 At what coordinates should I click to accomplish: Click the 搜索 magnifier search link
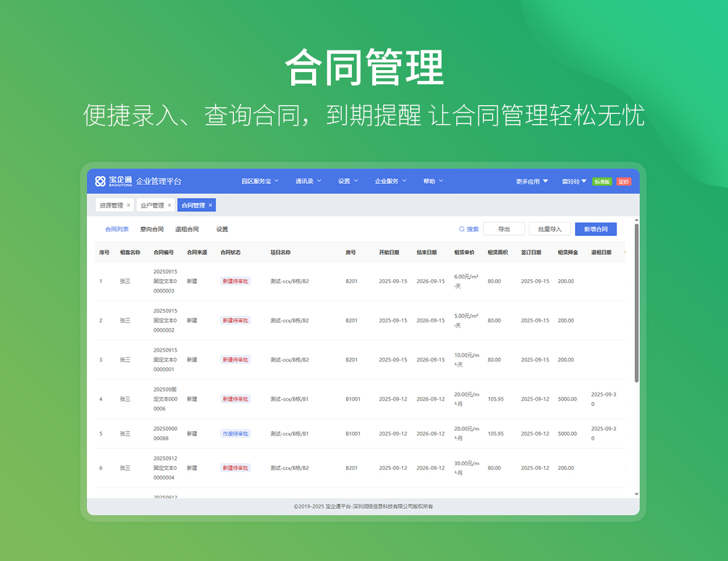pyautogui.click(x=468, y=229)
